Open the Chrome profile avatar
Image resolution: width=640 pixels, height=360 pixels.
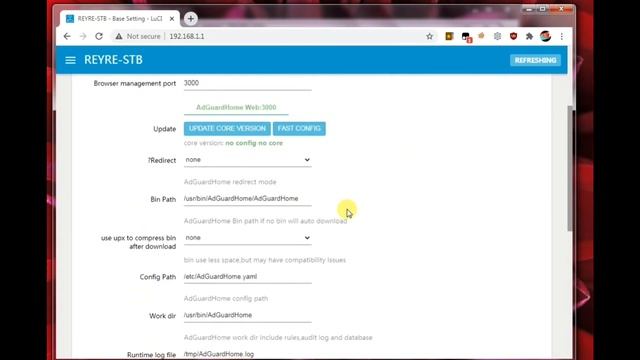[545, 36]
